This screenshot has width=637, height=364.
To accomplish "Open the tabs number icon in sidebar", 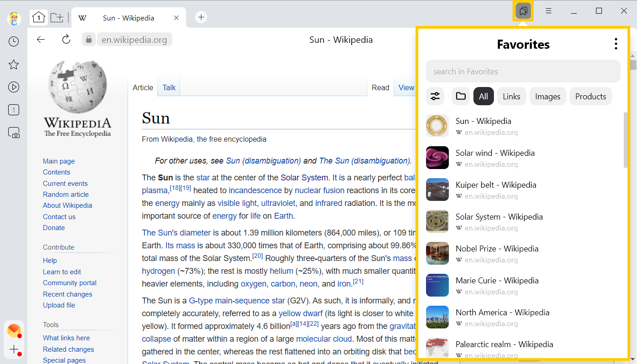I will point(14,110).
